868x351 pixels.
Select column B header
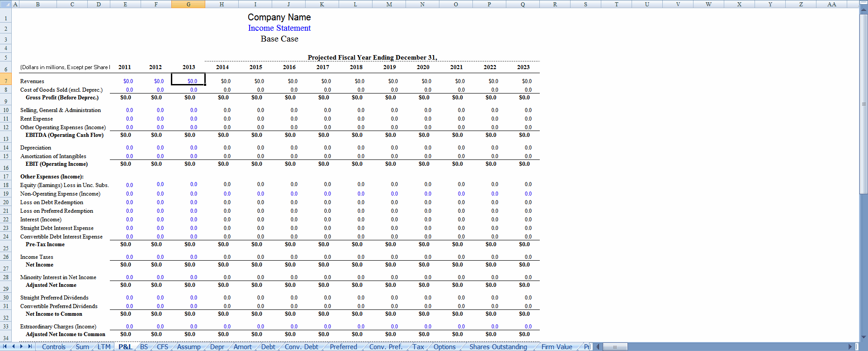(38, 4)
